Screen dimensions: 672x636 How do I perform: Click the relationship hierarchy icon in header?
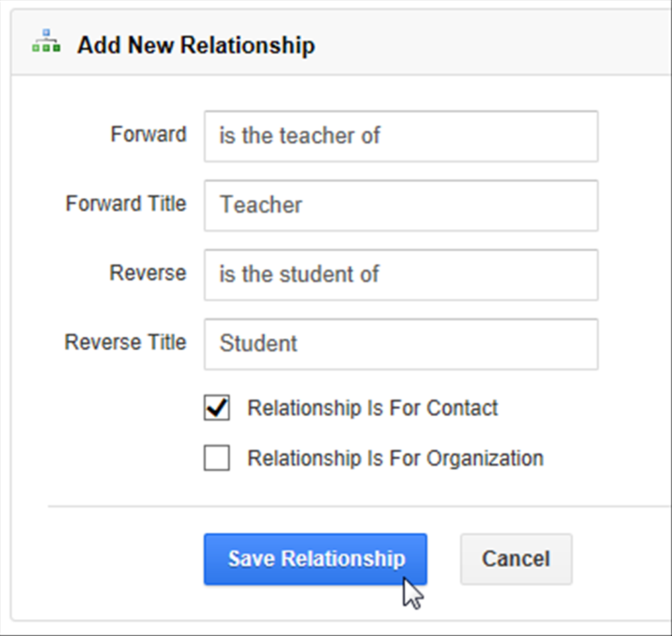click(46, 41)
